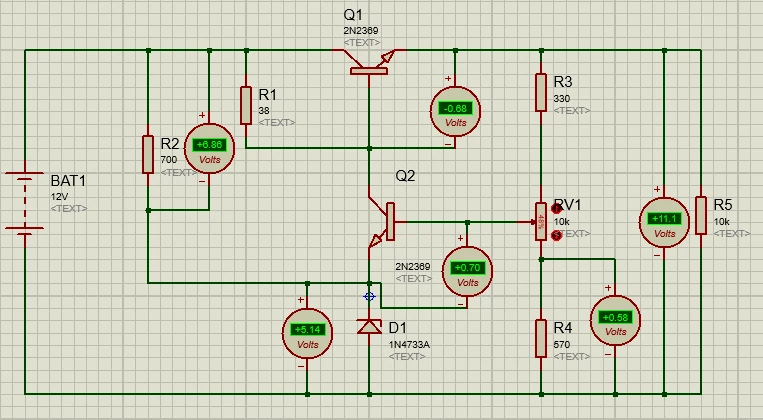Select voltmeter reading +0.70 Volts
Viewport: 763px width, 420px height.
468,271
